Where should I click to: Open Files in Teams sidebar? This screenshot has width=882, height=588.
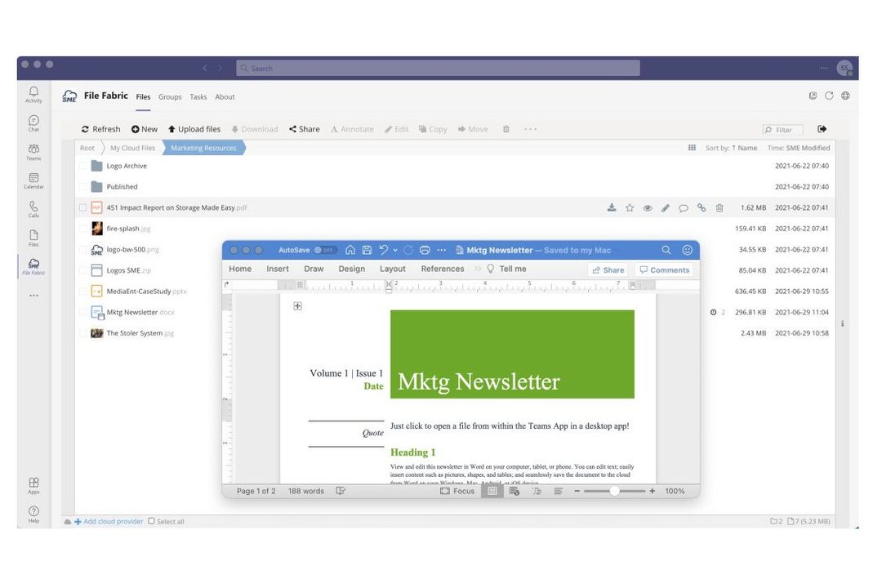pos(33,238)
